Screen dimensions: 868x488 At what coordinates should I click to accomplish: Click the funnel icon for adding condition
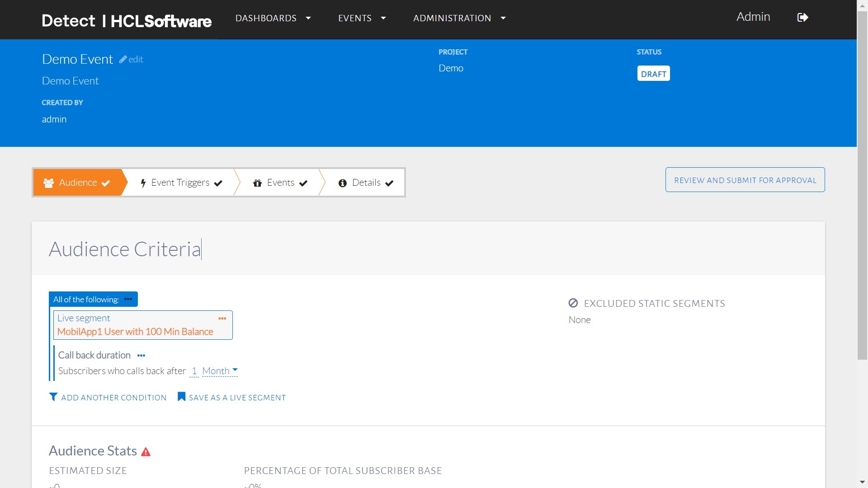53,397
